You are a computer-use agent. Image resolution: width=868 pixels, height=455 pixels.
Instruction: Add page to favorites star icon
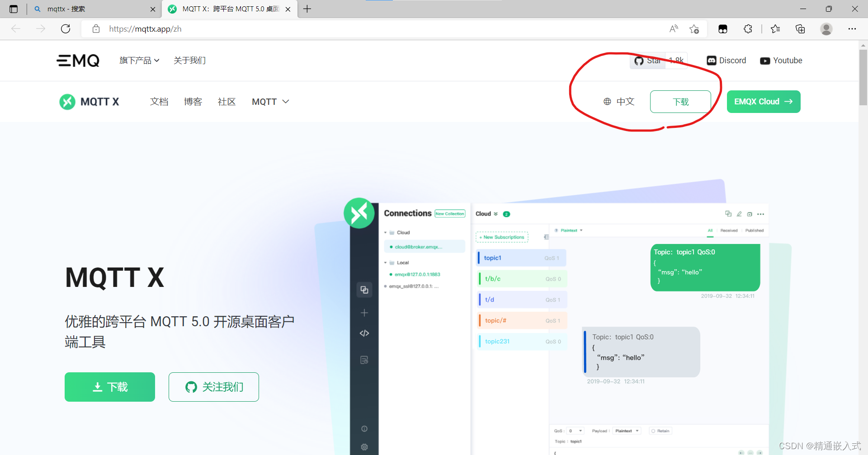coord(694,29)
